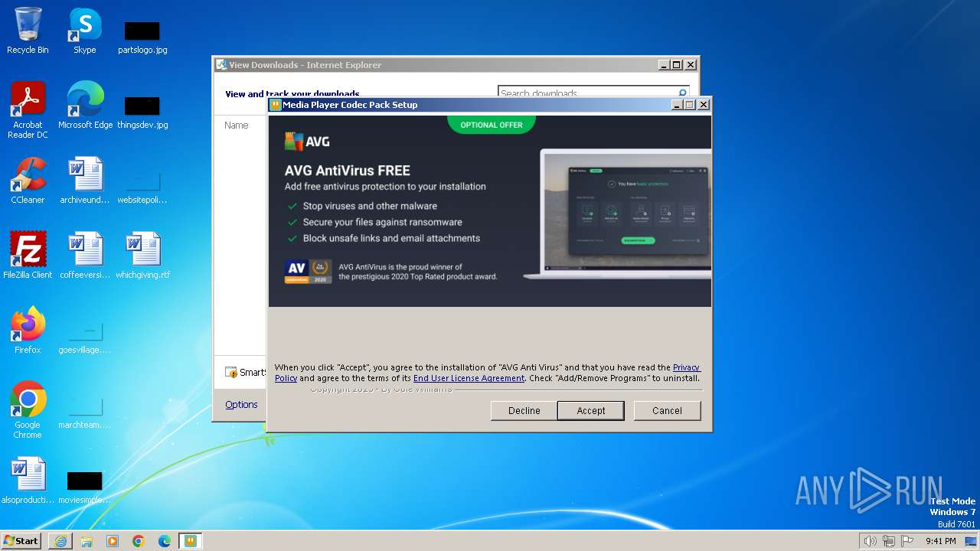Click the AV Comparatives 2020 award badge
Screen dimensions: 980x551
coord(307,272)
